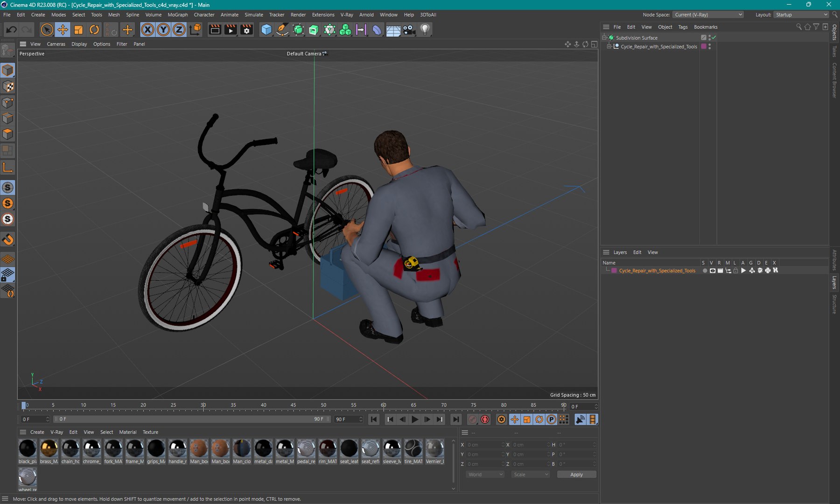840x504 pixels.
Task: Switch to Texture mode in left sidebar
Action: point(8,86)
